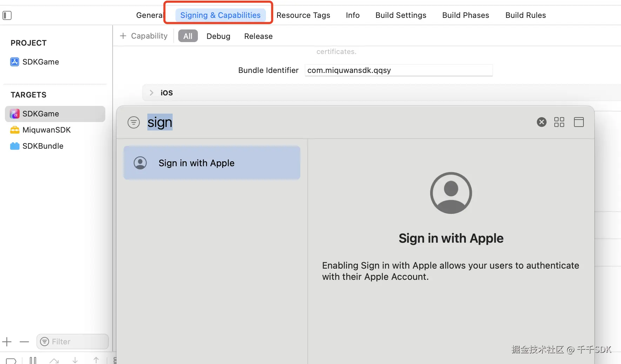The height and width of the screenshot is (364, 621).
Task: Click the large Sign in with Apple person icon
Action: (x=451, y=193)
